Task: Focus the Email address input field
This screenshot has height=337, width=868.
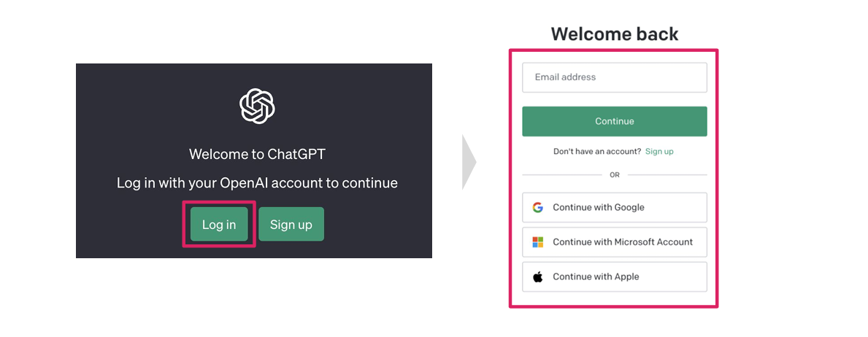Action: [x=614, y=77]
